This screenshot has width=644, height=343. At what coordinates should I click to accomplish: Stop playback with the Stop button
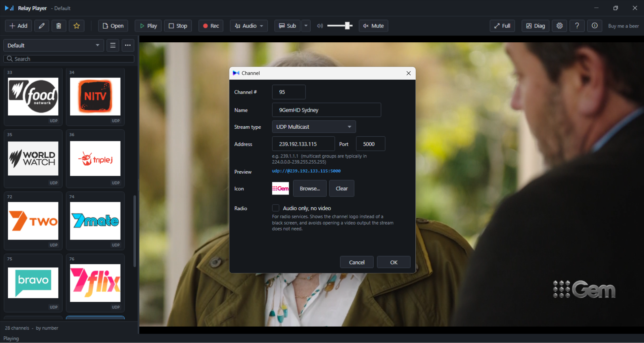pos(178,26)
